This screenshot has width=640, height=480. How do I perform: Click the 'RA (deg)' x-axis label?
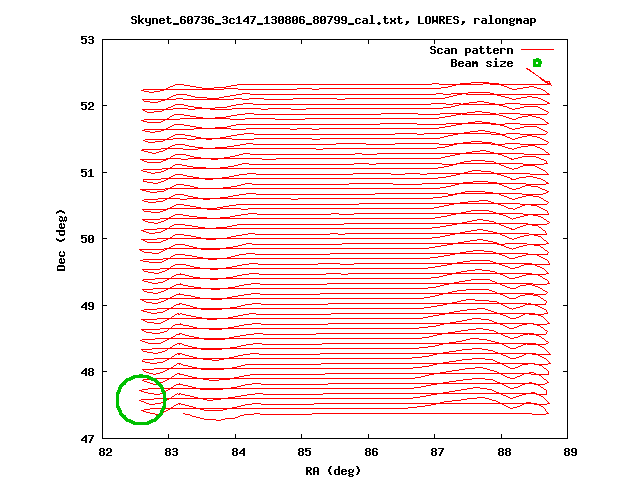[x=333, y=471]
